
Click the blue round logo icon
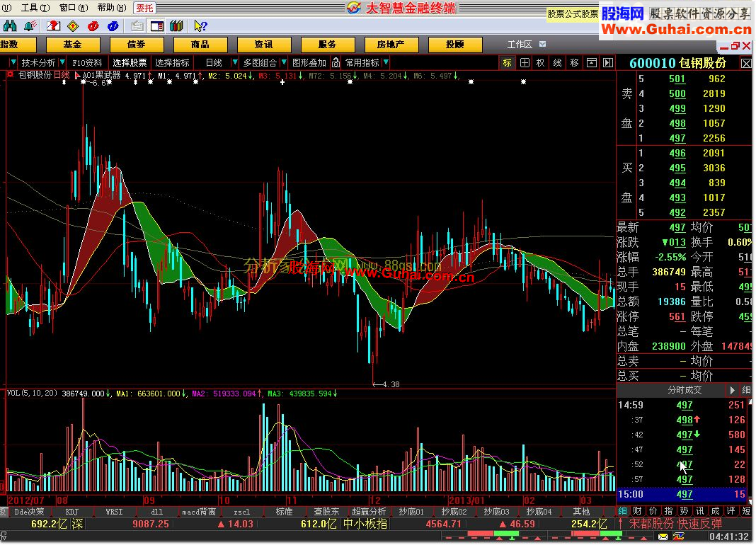click(113, 25)
